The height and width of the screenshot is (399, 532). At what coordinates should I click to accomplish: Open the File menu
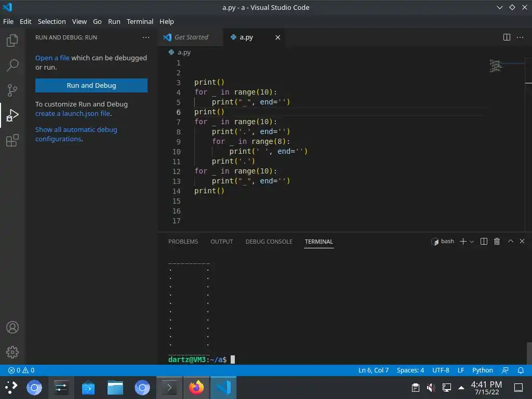[8, 21]
